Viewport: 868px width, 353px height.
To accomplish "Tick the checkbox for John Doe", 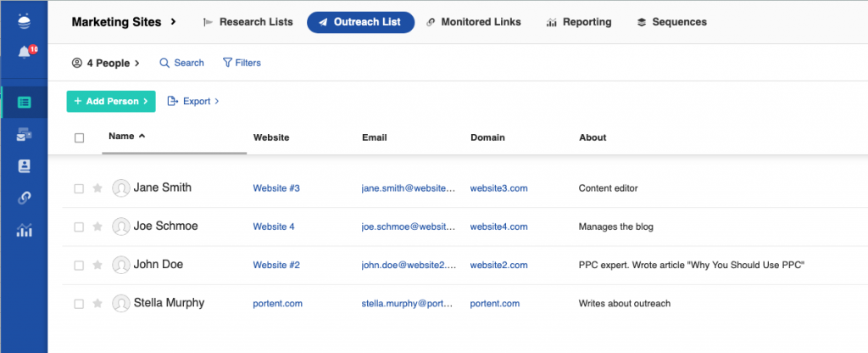I will 79,266.
